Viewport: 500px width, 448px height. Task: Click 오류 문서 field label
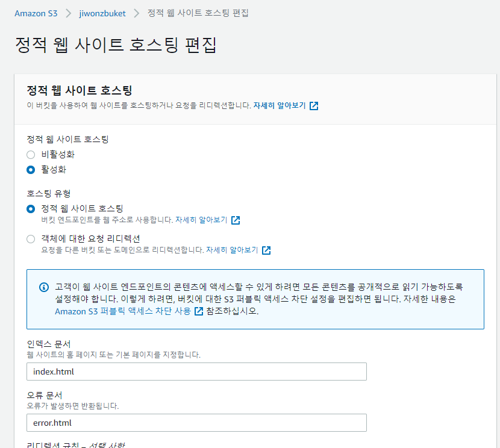45,395
